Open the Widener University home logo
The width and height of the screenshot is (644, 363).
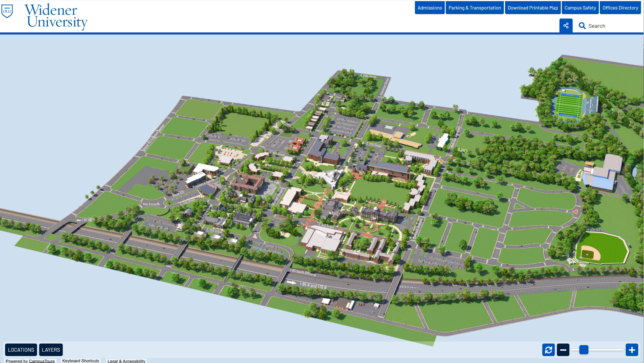(56, 16)
